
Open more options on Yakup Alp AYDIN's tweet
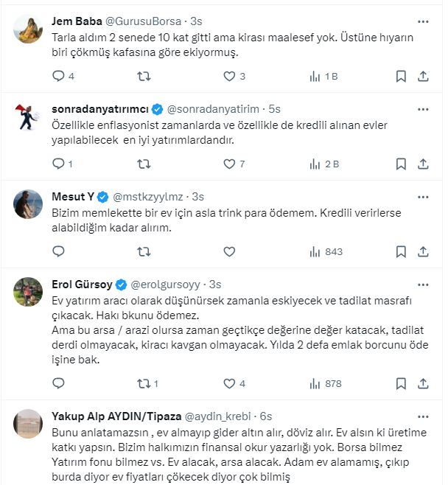[423, 415]
